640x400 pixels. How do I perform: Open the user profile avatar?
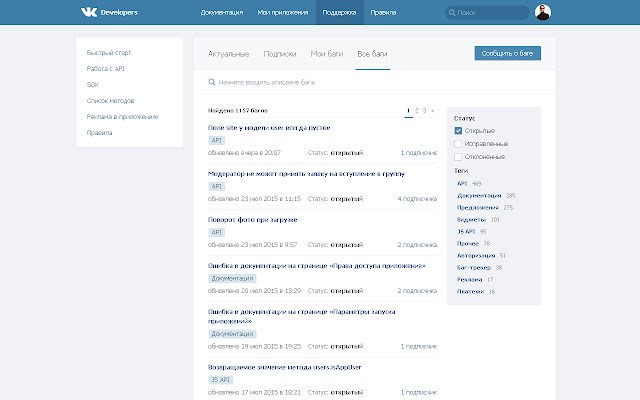[x=543, y=12]
